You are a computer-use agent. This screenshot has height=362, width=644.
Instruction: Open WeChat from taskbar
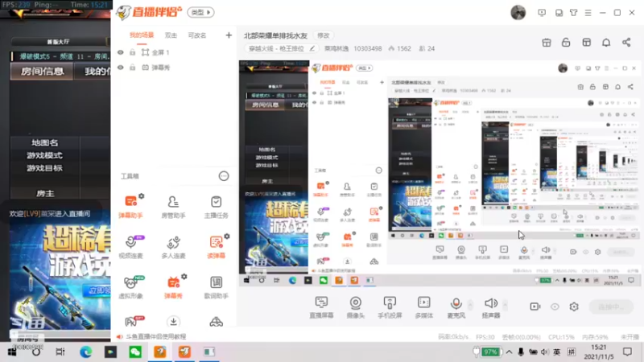click(135, 352)
